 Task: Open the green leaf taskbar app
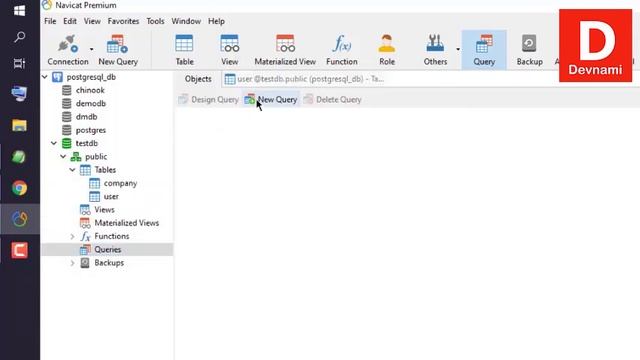click(19, 157)
